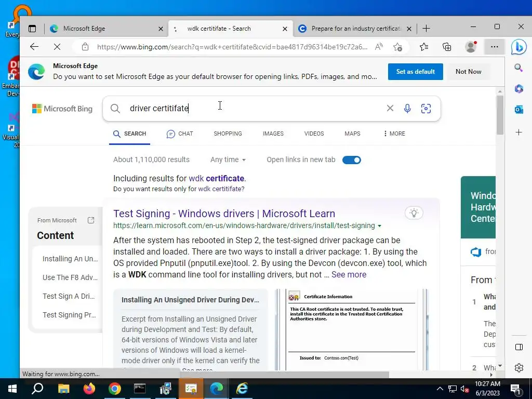Clear the Bing search box text

(390, 108)
